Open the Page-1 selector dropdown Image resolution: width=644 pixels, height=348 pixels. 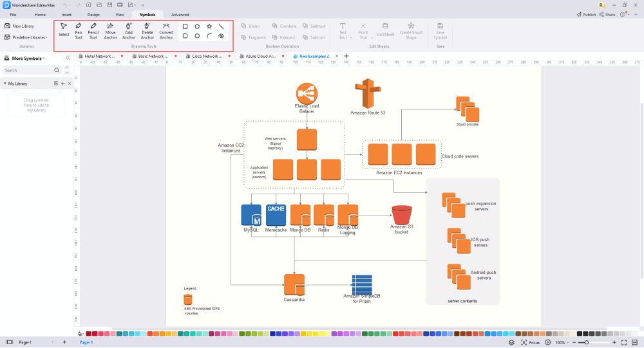pos(36,342)
